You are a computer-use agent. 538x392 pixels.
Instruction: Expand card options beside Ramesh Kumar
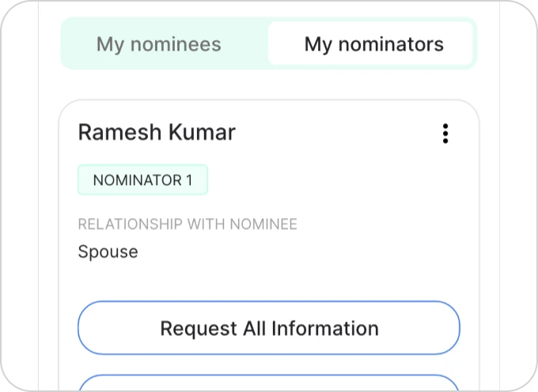pos(445,134)
